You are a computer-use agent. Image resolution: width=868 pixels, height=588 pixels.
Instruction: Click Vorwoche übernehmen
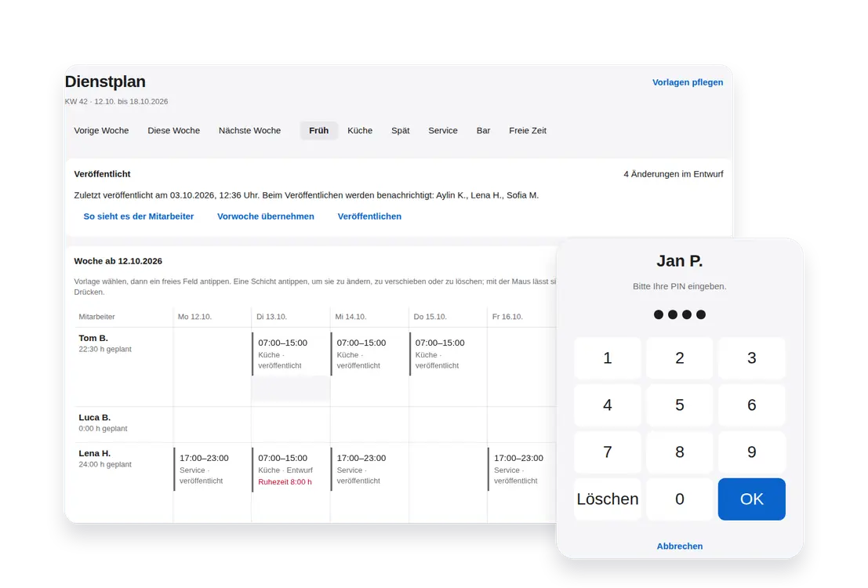tap(266, 216)
